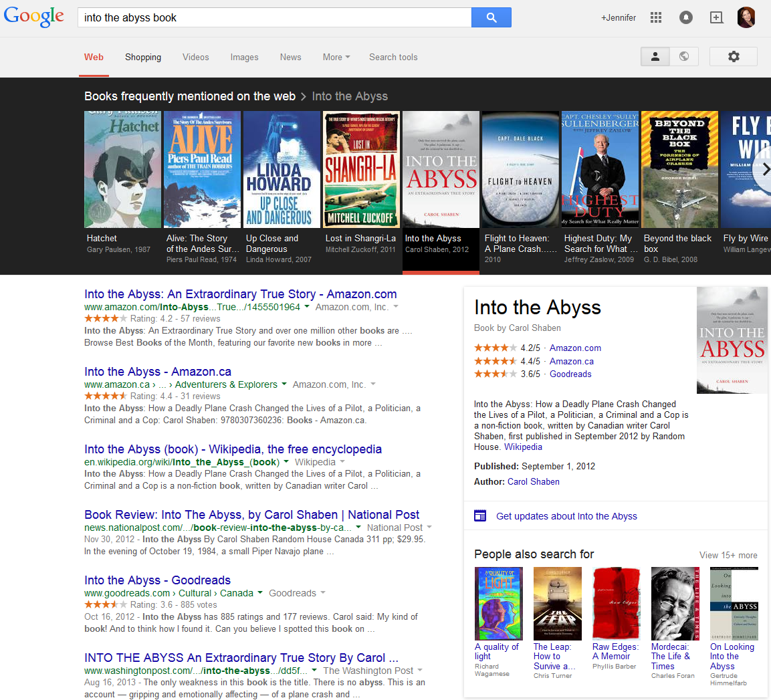Expand dropdown arrow next to Wikipedia result URL
Screen dimensions: 771x700
pos(286,462)
